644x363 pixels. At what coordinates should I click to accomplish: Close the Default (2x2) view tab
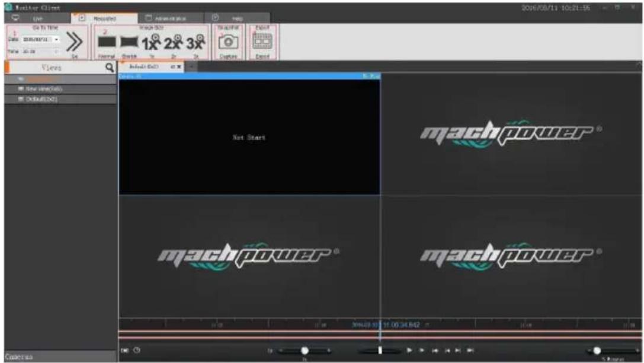[x=179, y=66]
